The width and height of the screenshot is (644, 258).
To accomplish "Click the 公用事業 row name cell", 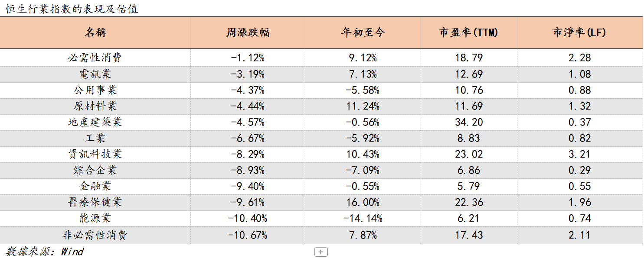I will click(x=95, y=90).
